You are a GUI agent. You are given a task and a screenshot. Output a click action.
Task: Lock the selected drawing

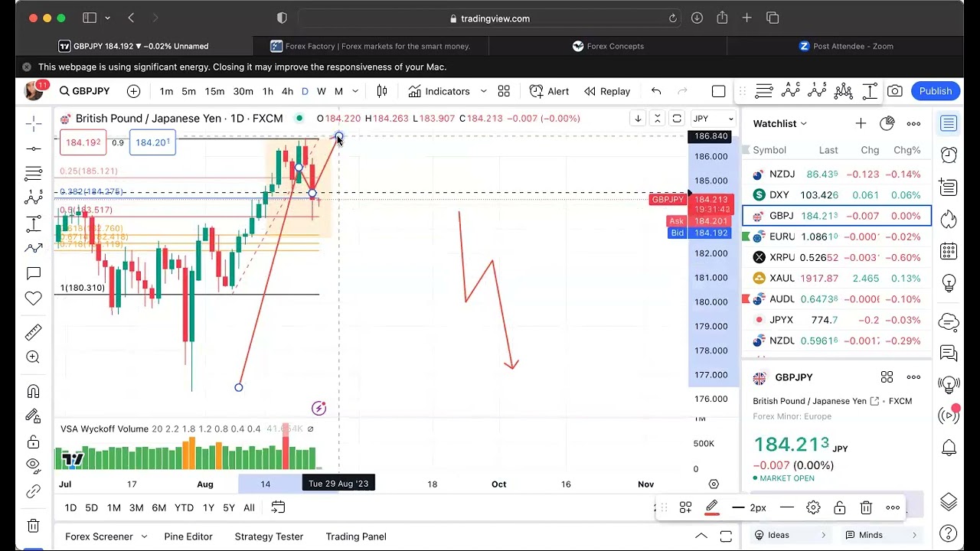coord(840,507)
